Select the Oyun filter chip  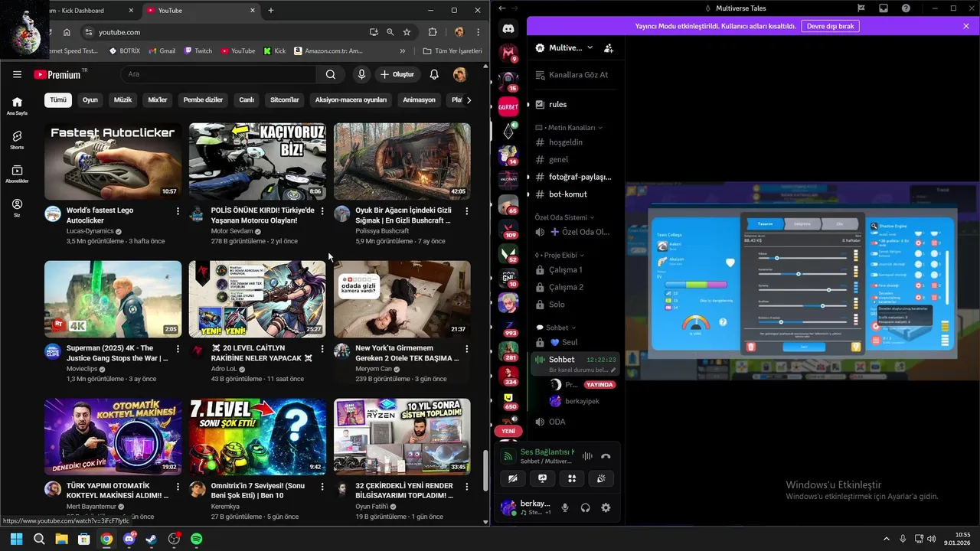pyautogui.click(x=90, y=99)
